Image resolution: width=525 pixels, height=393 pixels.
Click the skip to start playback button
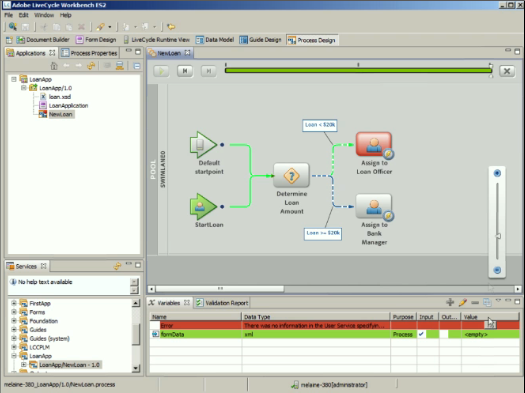click(185, 71)
